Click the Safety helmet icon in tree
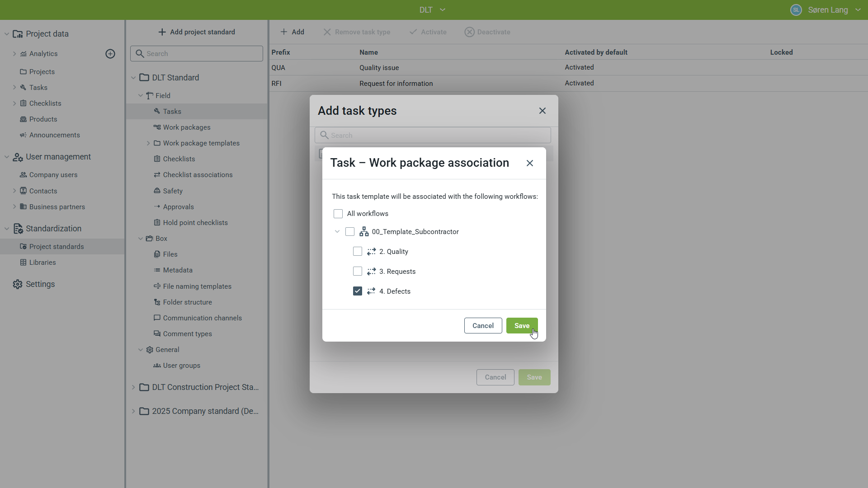This screenshot has height=488, width=868. pyautogui.click(x=157, y=191)
